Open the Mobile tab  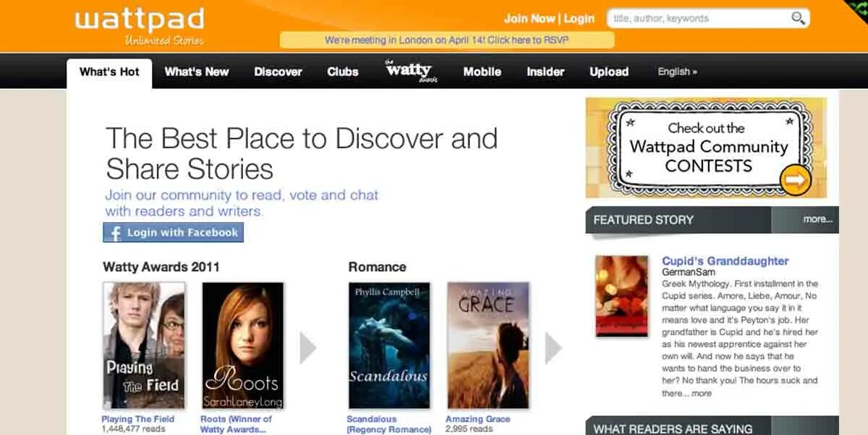pyautogui.click(x=482, y=72)
